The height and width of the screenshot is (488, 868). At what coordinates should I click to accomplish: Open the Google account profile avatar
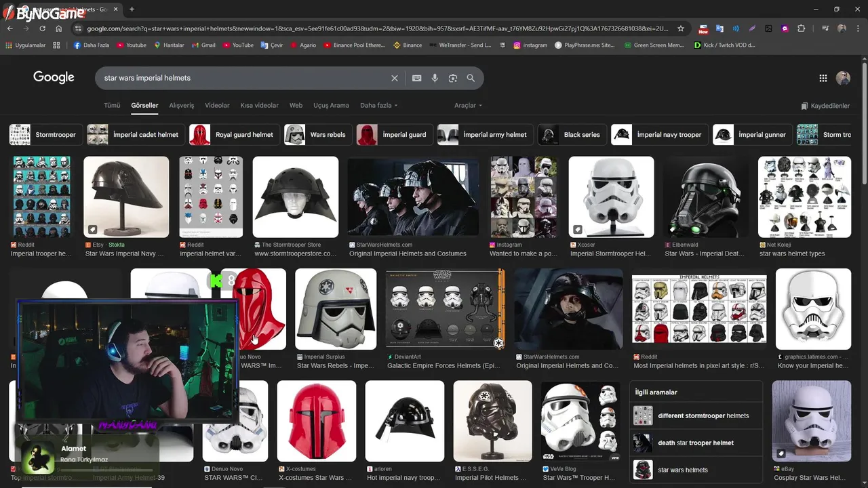click(843, 78)
